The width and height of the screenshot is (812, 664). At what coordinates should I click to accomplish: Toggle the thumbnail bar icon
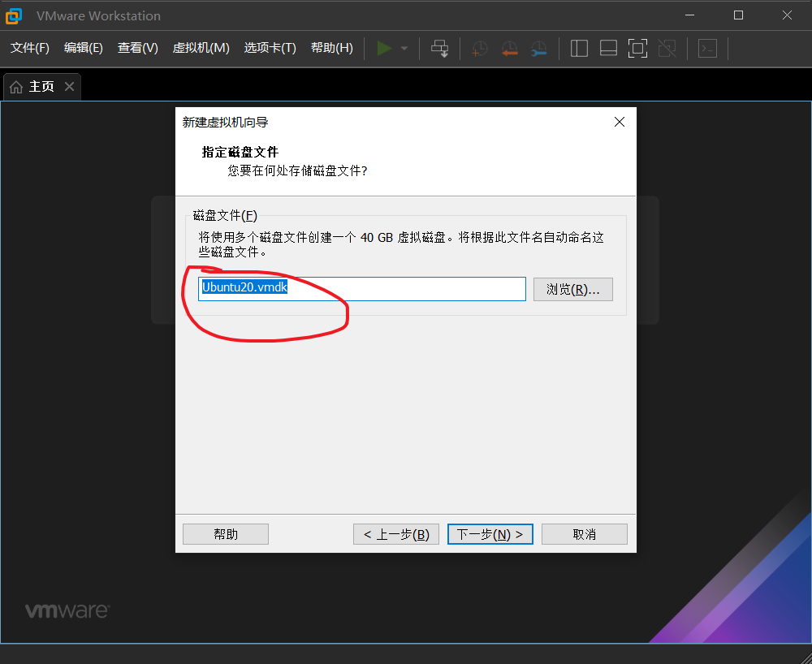[608, 49]
